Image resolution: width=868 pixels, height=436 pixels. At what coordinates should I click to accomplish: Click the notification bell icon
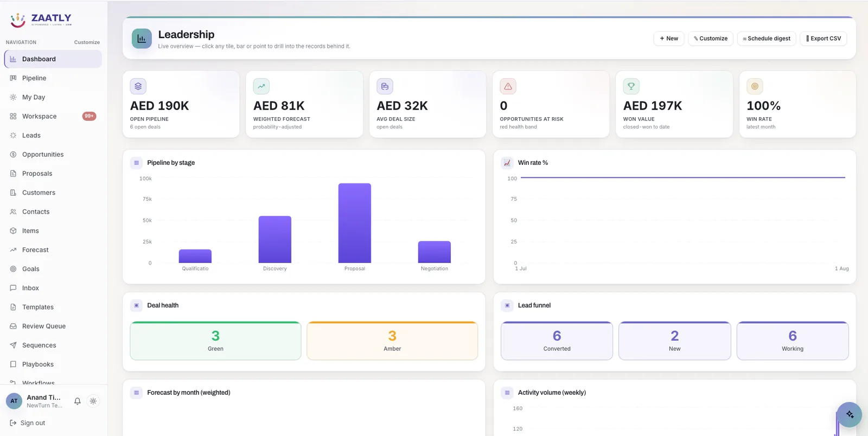pyautogui.click(x=78, y=401)
